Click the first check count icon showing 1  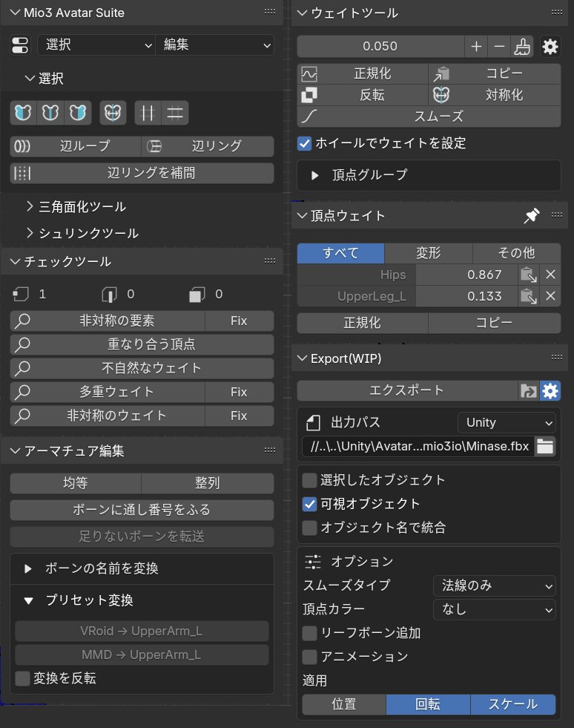pos(21,295)
